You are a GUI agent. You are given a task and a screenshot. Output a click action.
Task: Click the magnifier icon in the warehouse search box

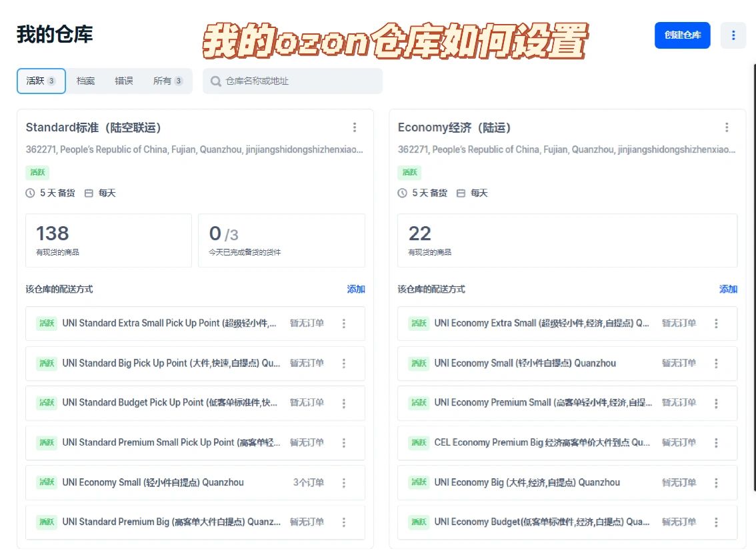(x=216, y=81)
